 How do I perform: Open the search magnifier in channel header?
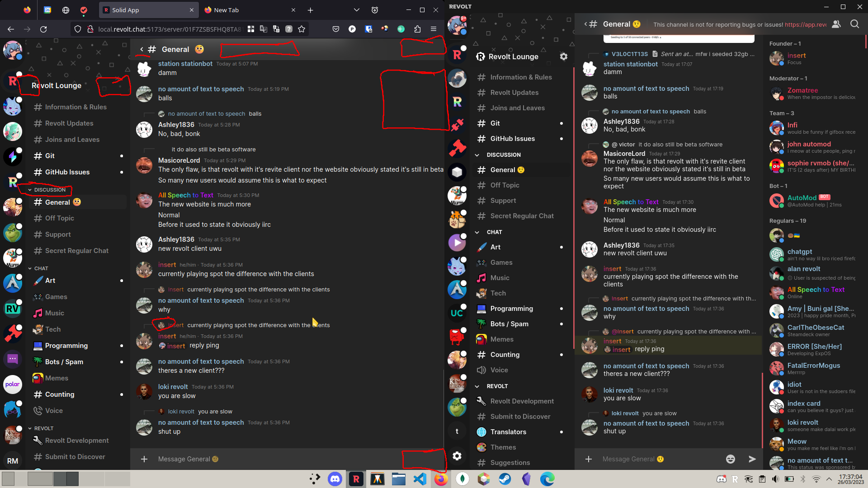pyautogui.click(x=854, y=24)
